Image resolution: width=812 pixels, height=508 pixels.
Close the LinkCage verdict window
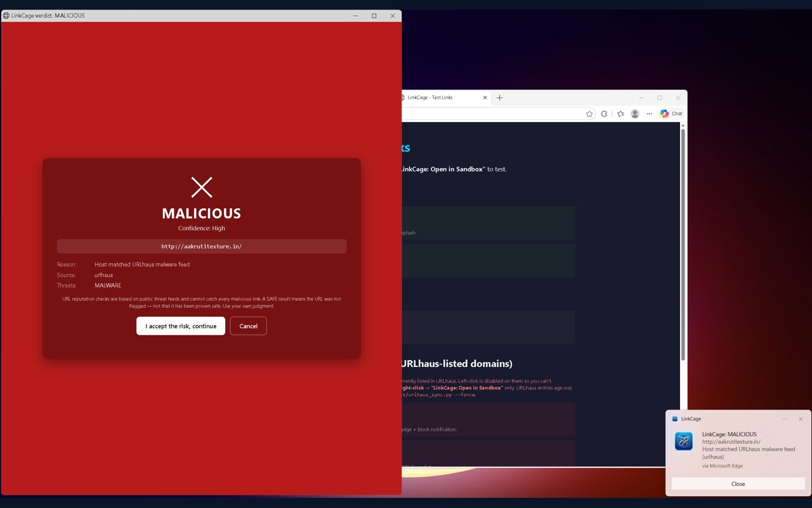[393, 16]
